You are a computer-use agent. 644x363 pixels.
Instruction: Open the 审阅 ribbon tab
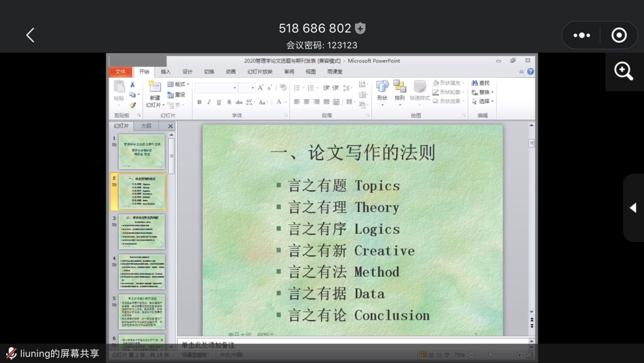289,72
